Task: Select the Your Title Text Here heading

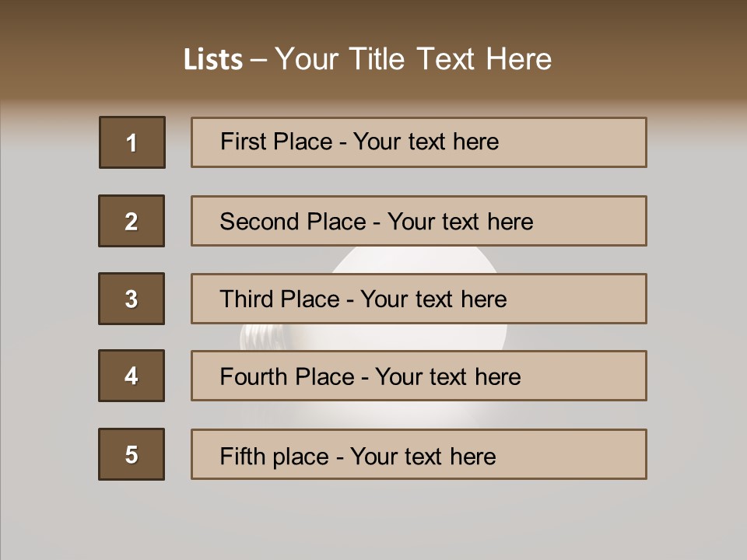Action: point(413,59)
